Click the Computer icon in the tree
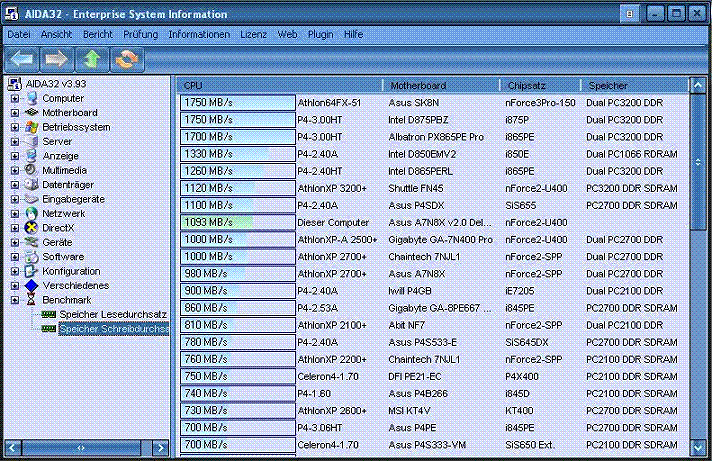 coord(31,98)
